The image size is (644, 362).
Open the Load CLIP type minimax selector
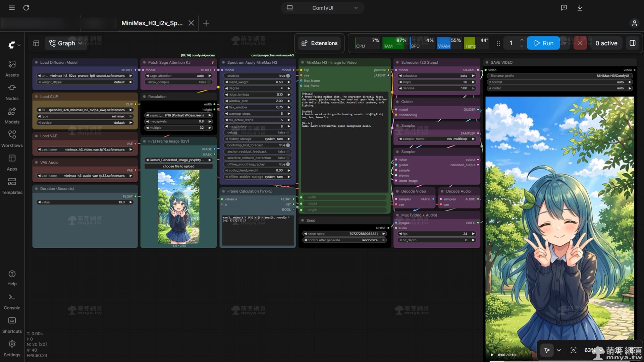click(85, 116)
